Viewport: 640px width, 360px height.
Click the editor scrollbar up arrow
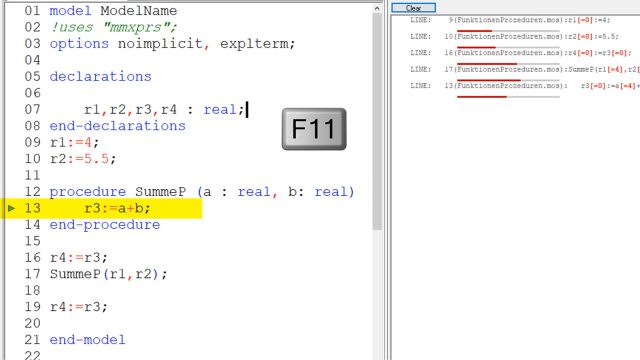(x=377, y=9)
